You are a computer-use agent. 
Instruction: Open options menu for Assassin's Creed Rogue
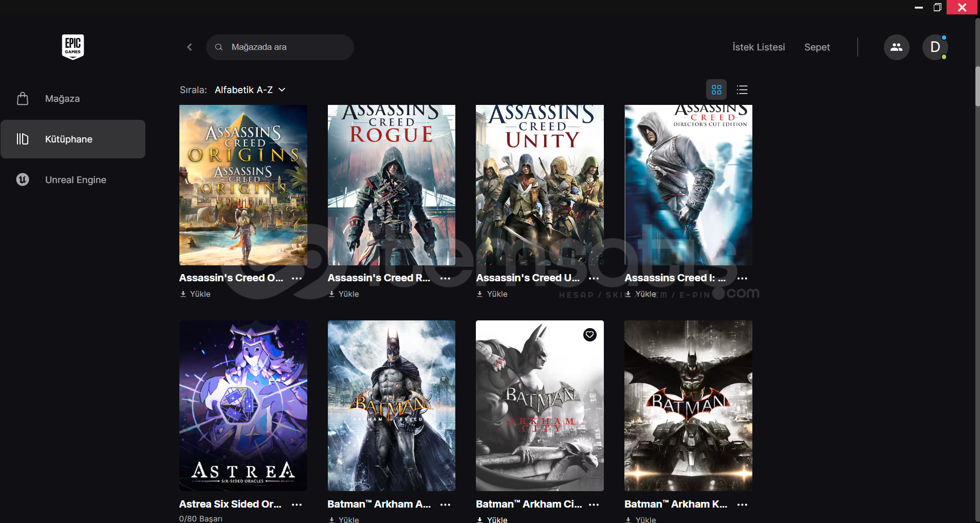click(446, 278)
